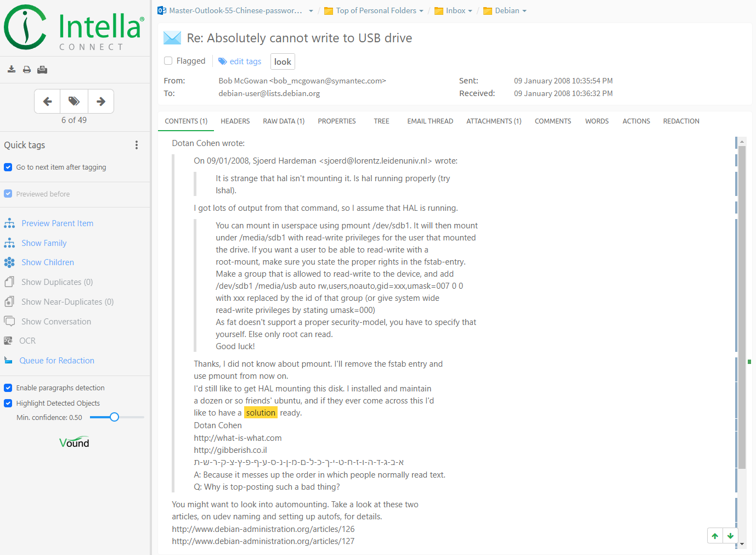Expand the Debian folder dropdown
This screenshot has width=756, height=555.
524,11
